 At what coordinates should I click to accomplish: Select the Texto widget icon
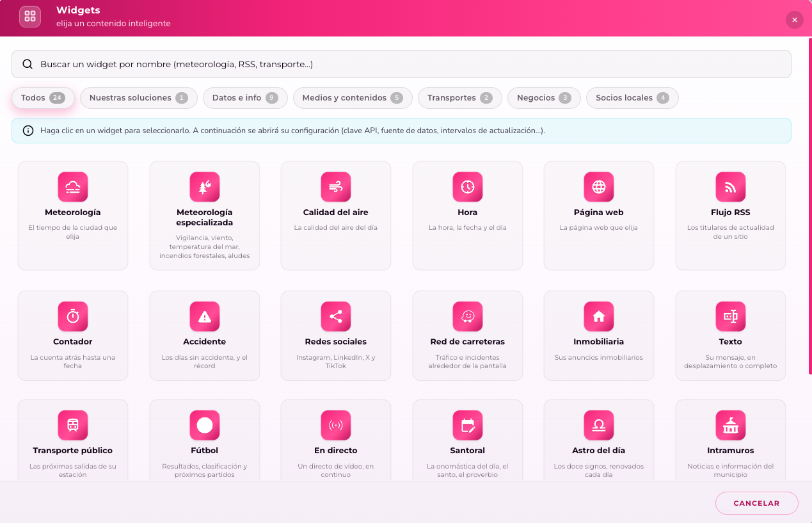pyautogui.click(x=731, y=316)
